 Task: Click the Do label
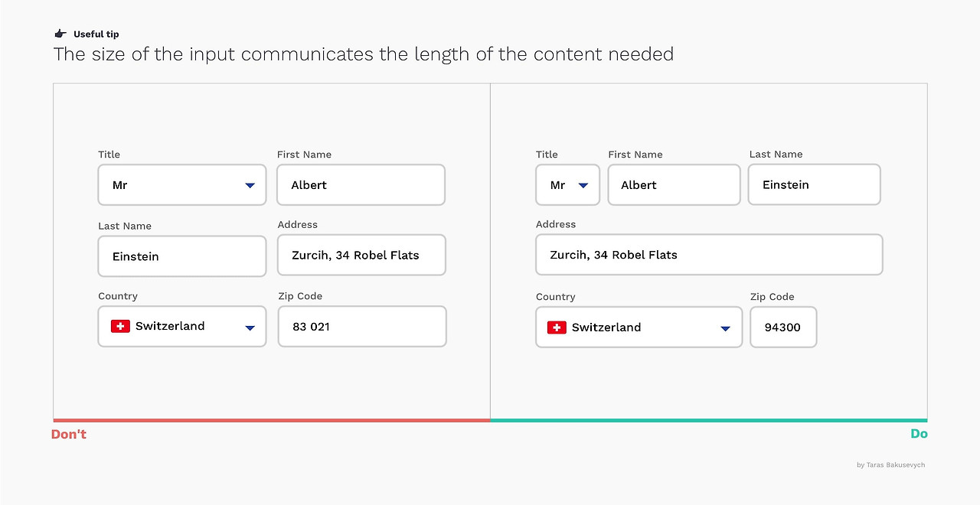[x=920, y=434]
